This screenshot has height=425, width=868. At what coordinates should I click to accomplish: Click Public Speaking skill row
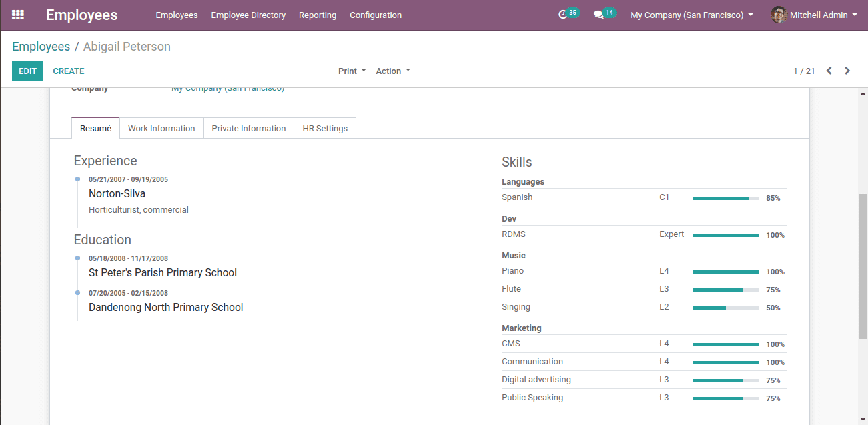[x=644, y=398]
